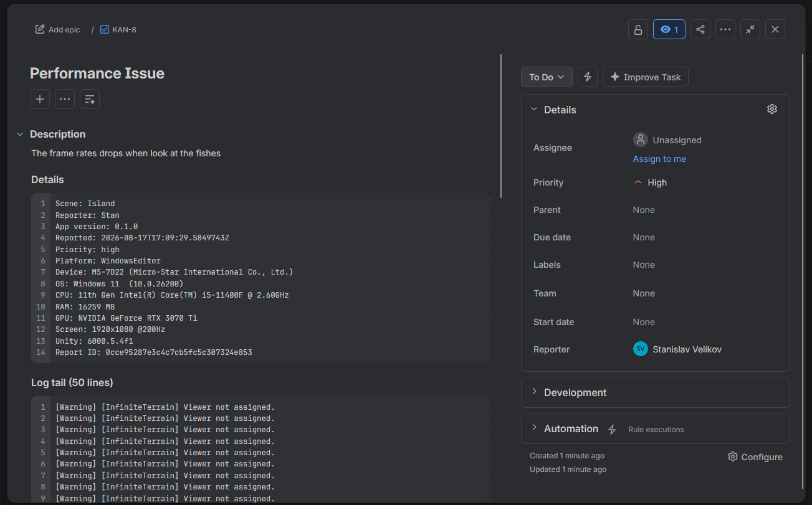Viewport: 812px width, 505px height.
Task: Click the Rule executions lightning icon
Action: tap(612, 430)
